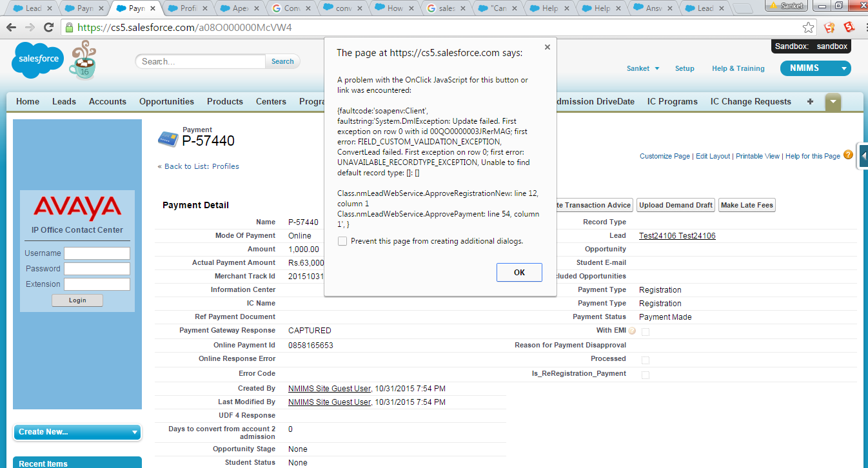The width and height of the screenshot is (868, 468).
Task: Open the Sanket user menu dropdown
Action: (643, 68)
